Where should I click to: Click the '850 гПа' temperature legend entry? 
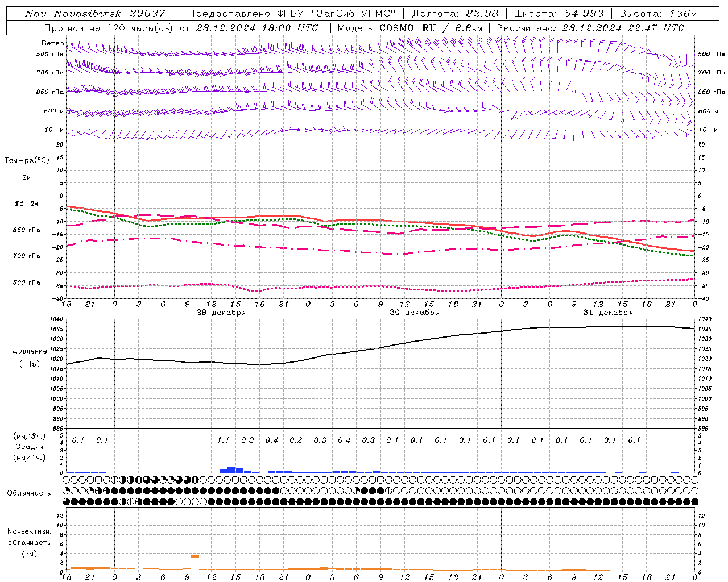(27, 230)
